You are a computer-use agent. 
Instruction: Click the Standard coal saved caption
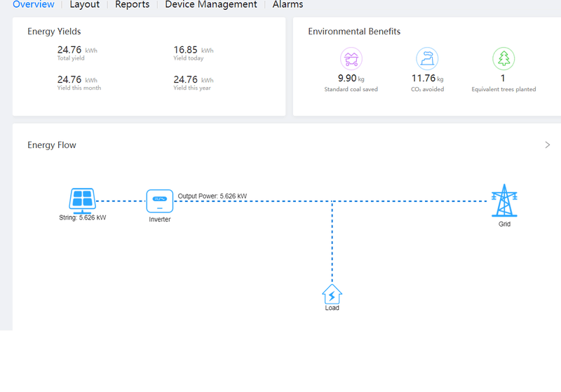(x=351, y=90)
